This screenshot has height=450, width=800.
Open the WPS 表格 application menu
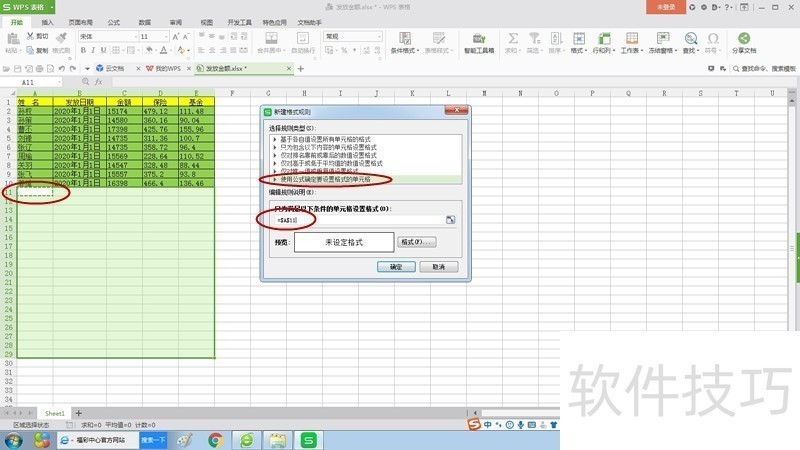click(x=28, y=7)
